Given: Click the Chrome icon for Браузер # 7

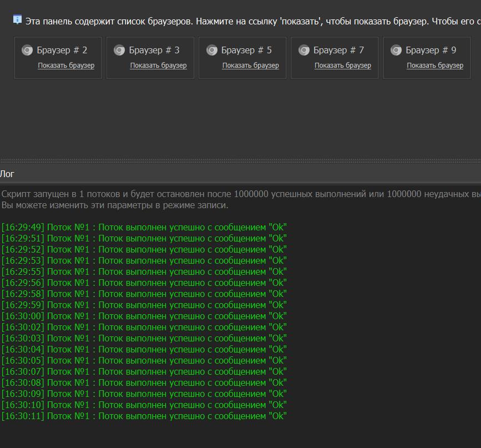Looking at the screenshot, I should (303, 51).
